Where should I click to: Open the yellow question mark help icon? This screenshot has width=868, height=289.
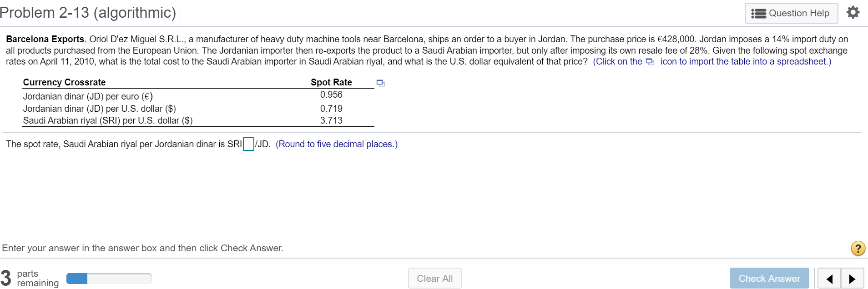(x=858, y=248)
